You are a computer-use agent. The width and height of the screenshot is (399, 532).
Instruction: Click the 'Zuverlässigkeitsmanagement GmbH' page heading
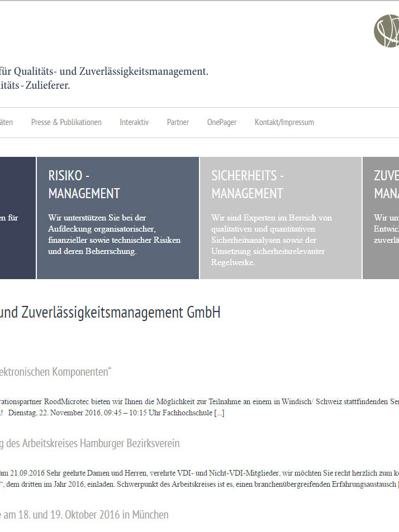point(110,313)
